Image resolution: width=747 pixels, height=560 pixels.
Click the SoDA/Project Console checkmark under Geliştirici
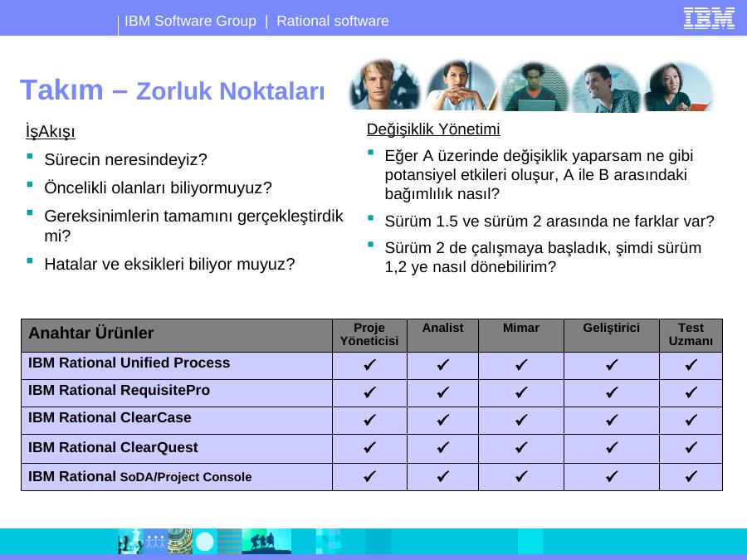pos(612,476)
